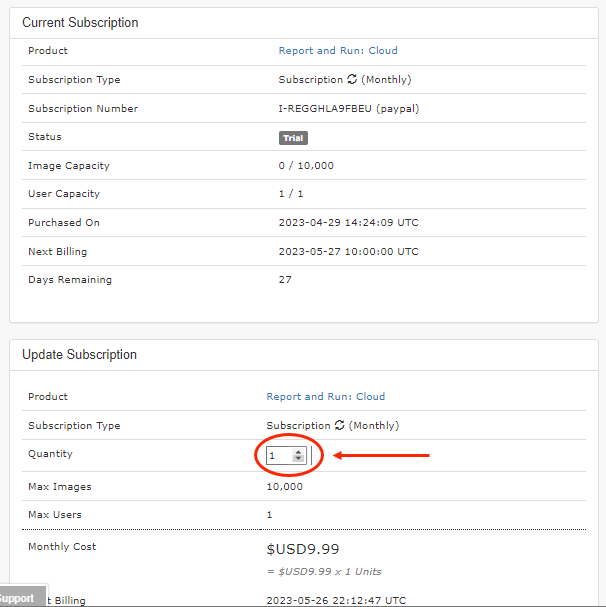
Task: Click the cost formula text below Monthly Cost
Action: (323, 572)
